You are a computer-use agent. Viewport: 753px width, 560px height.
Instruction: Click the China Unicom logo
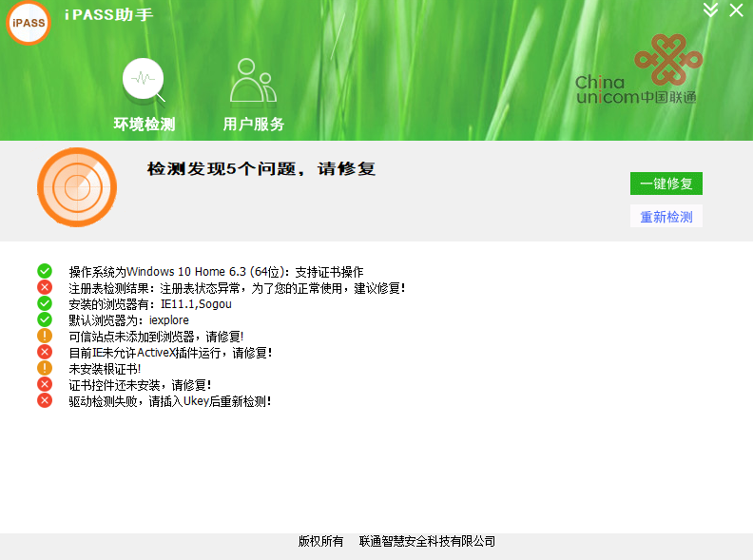coord(637,71)
